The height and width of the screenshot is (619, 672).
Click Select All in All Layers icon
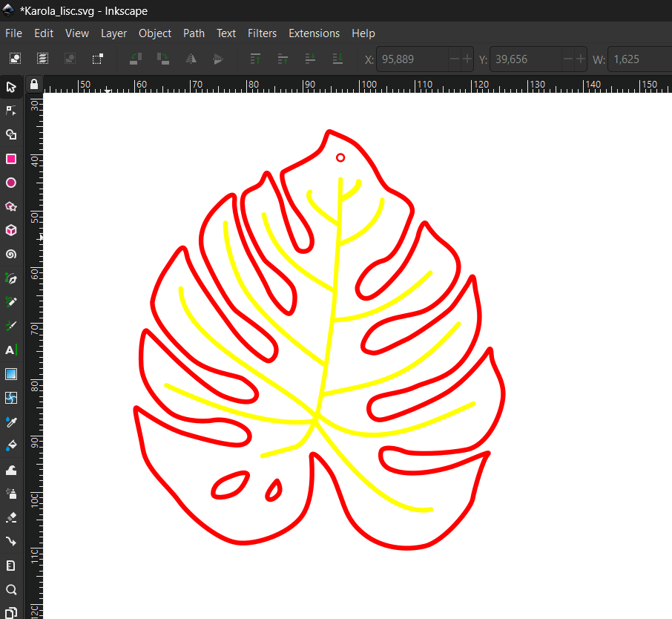(42, 59)
